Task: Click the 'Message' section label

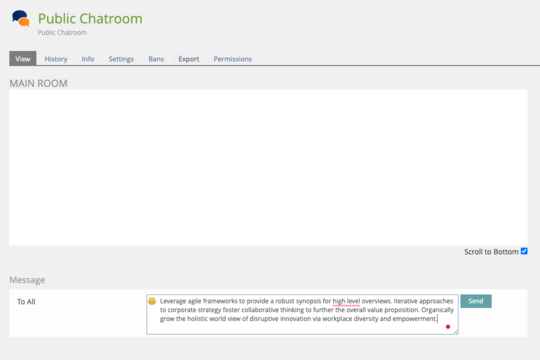Action: 27,280
